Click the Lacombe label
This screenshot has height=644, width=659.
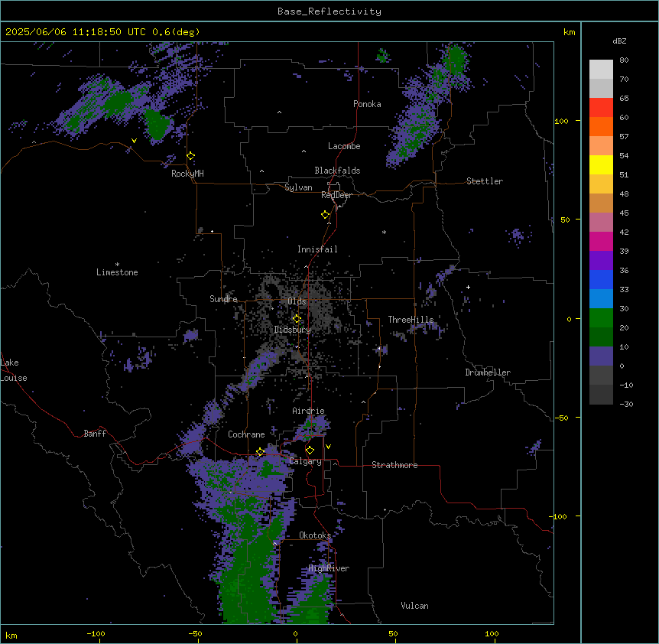coord(344,146)
